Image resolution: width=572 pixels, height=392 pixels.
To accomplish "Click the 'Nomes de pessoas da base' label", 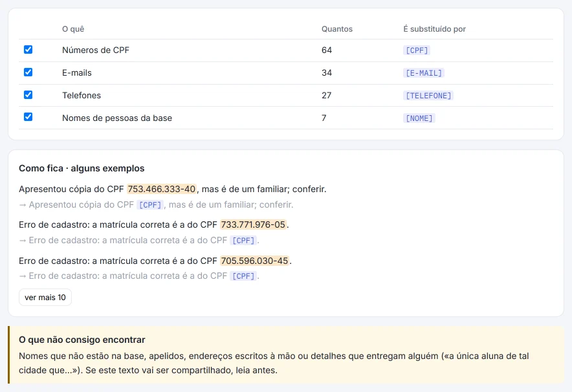I will (x=116, y=118).
